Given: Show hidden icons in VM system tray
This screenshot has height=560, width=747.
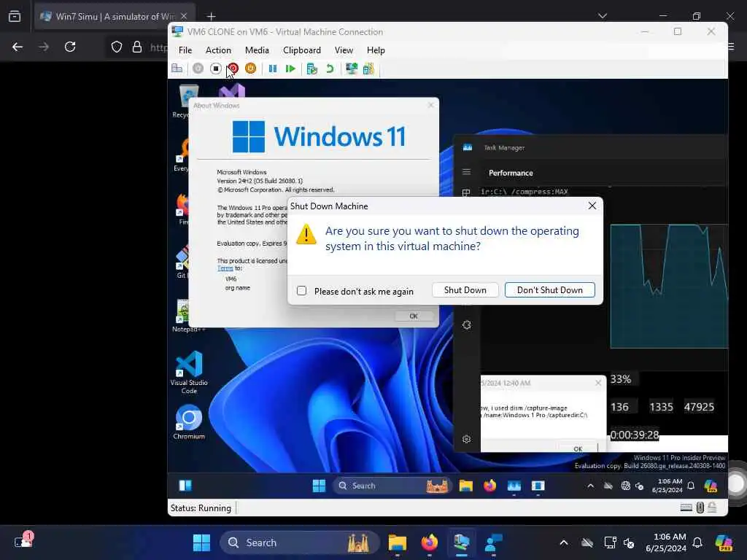Looking at the screenshot, I should tap(590, 486).
